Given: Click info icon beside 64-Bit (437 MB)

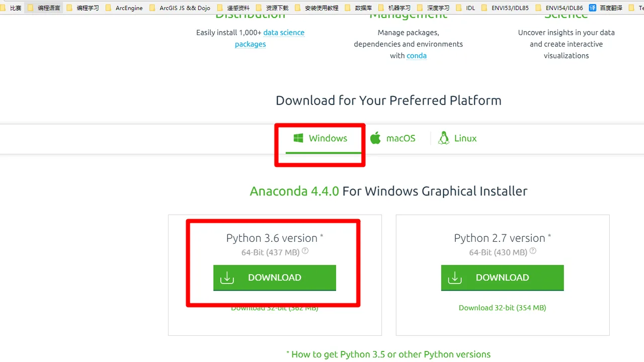Looking at the screenshot, I should 305,251.
